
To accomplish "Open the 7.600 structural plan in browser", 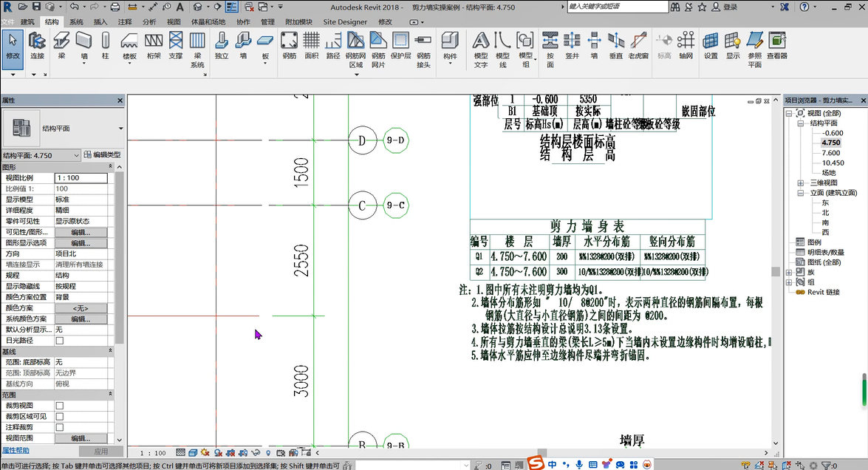I will click(831, 153).
